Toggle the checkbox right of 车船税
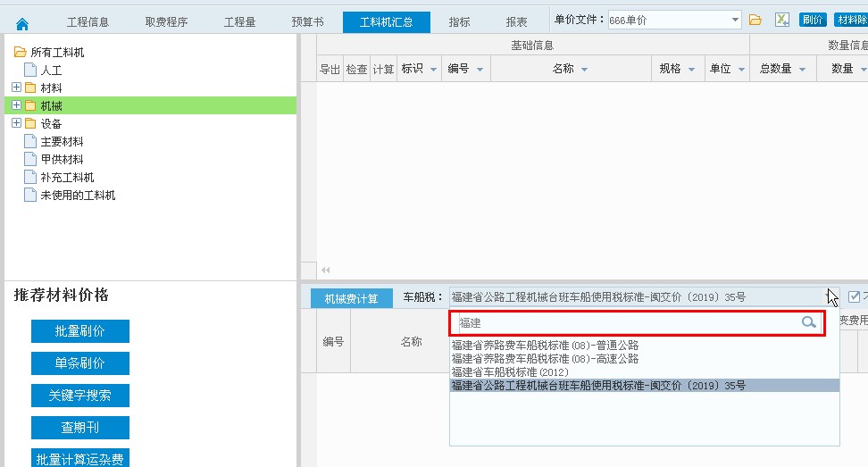This screenshot has width=868, height=467. click(855, 296)
